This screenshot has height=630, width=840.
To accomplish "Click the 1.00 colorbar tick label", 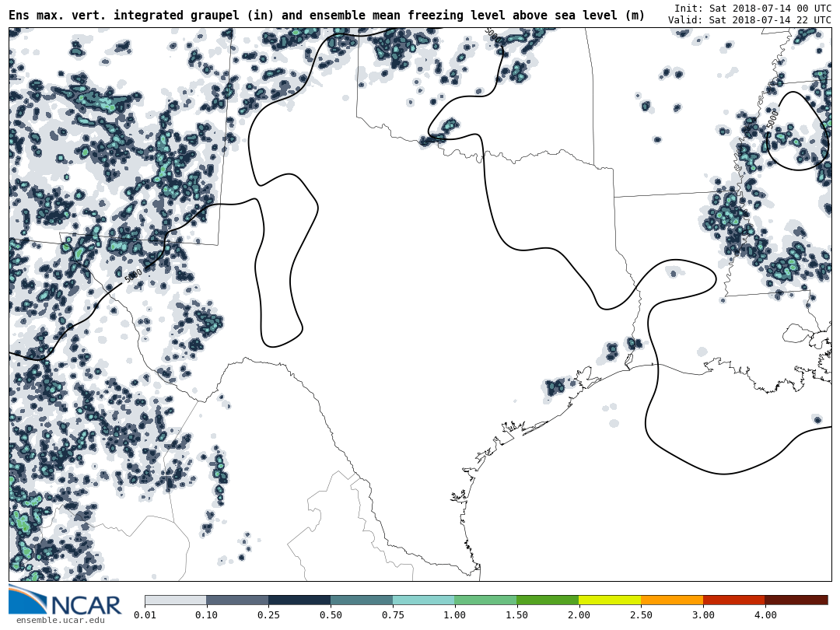I will click(455, 615).
